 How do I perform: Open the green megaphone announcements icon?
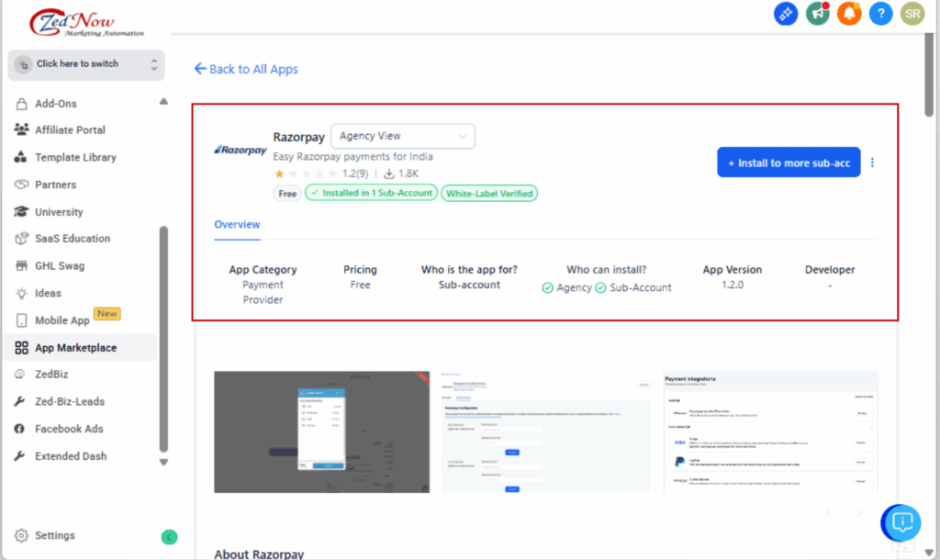tap(817, 13)
